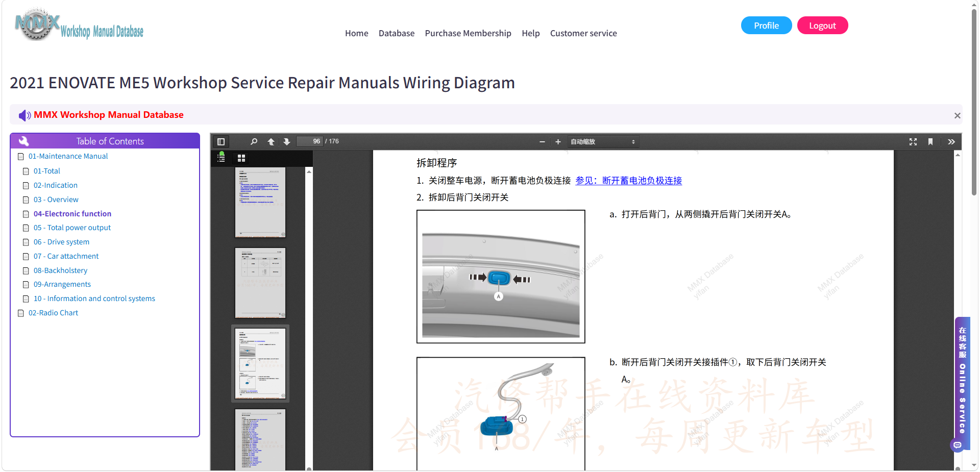Open the Purchase Membership menu item

tap(468, 33)
